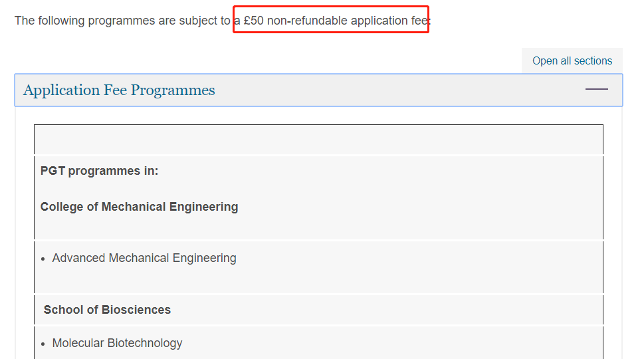Click the Open all sections button
The width and height of the screenshot is (644, 359).
(572, 60)
